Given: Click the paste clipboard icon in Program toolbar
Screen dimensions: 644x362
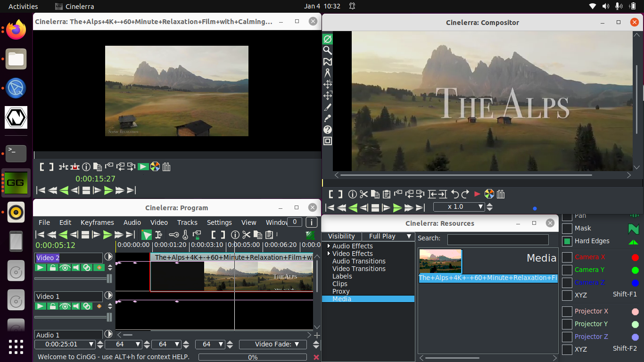Looking at the screenshot, I should [x=269, y=235].
